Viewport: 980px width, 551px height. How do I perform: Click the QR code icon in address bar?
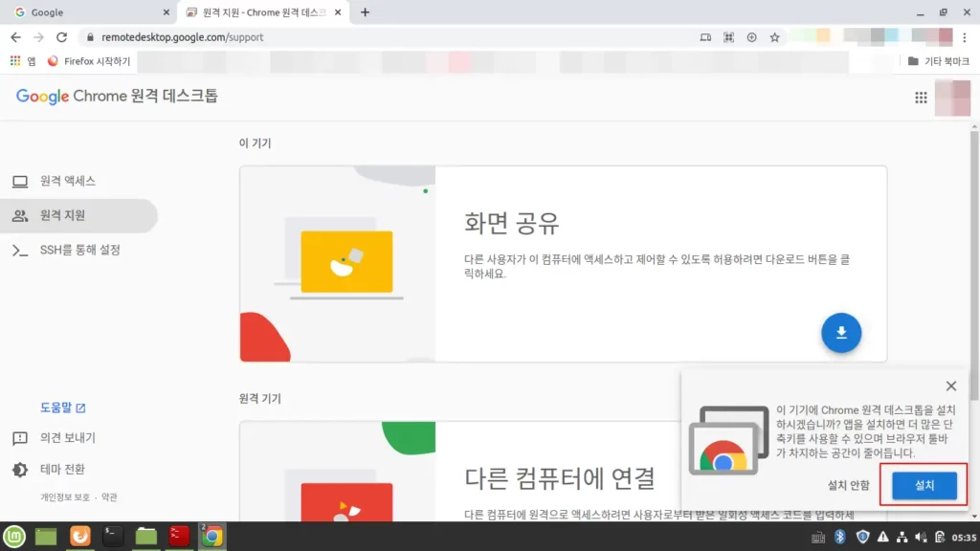coord(728,37)
